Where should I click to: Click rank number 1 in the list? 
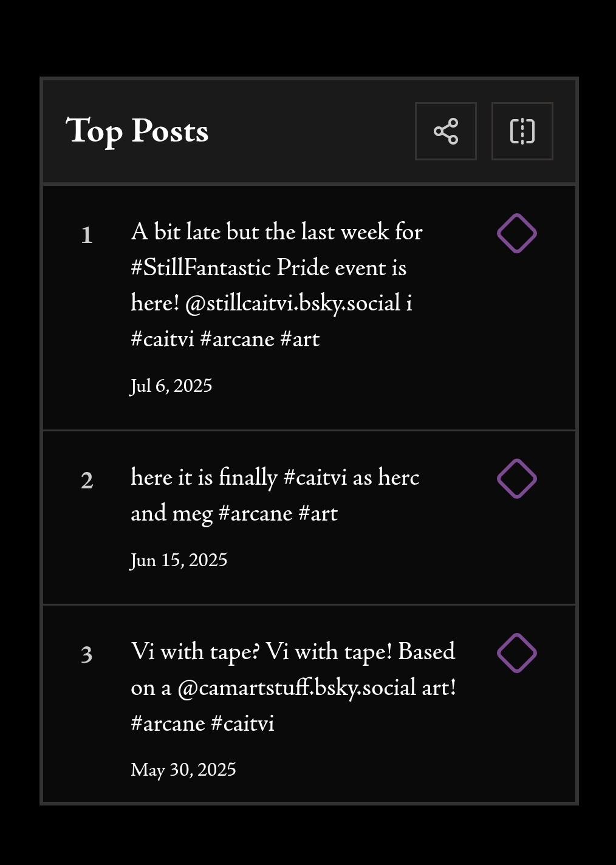click(x=87, y=235)
